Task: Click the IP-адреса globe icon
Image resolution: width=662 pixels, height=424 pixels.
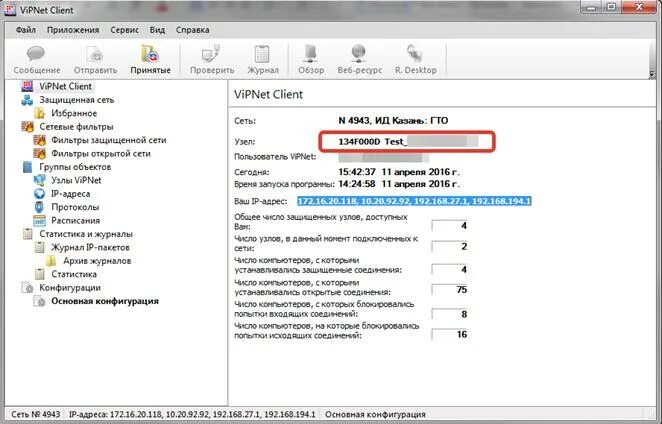Action: click(39, 194)
